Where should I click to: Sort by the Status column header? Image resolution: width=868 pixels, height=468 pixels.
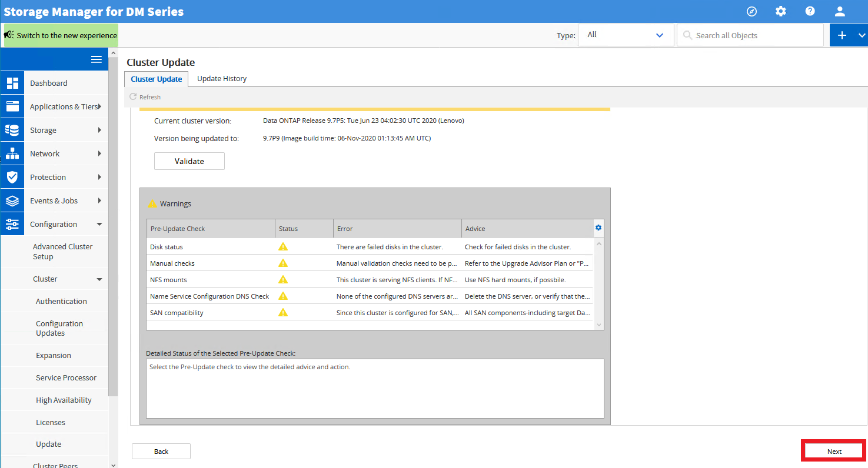(304, 229)
